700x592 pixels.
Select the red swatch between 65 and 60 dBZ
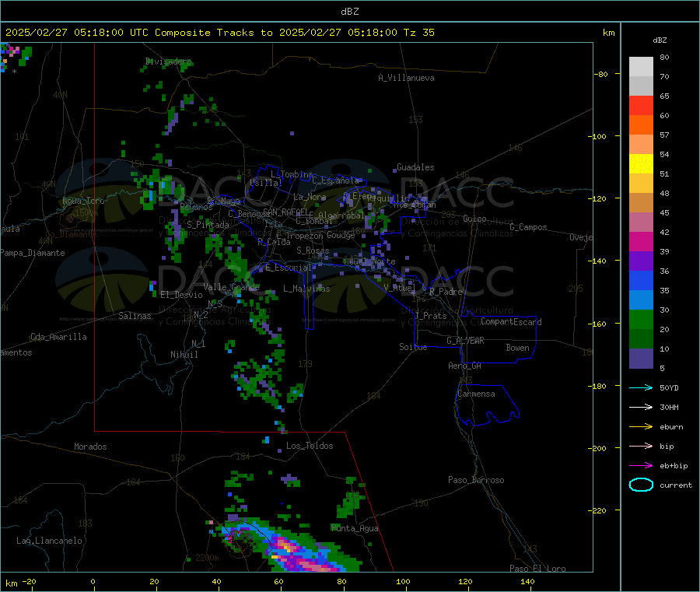(x=641, y=105)
